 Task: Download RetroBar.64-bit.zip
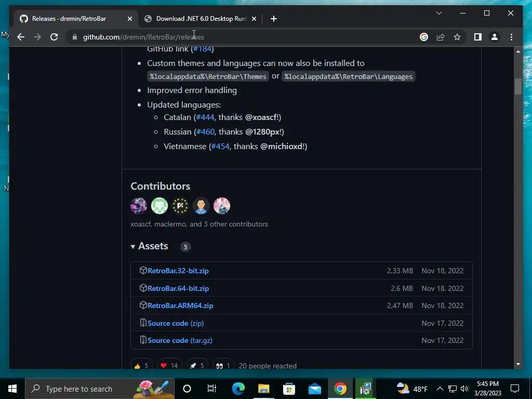[x=178, y=288]
